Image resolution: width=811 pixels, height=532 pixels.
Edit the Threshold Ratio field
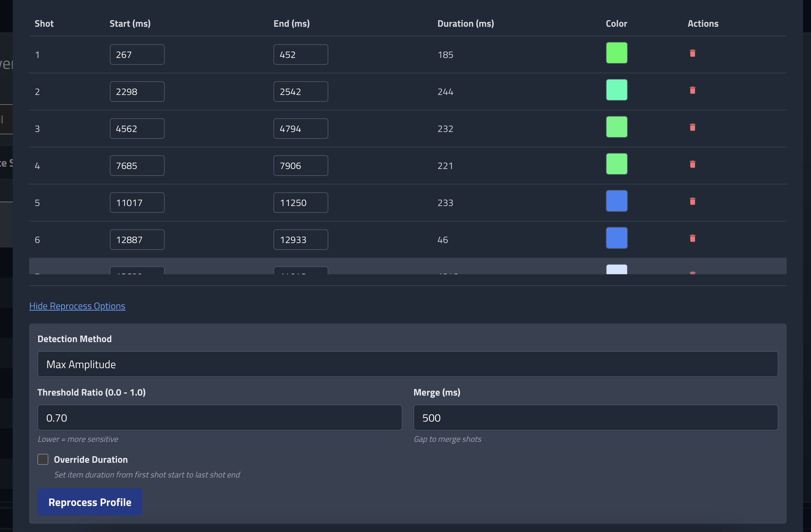(x=220, y=418)
